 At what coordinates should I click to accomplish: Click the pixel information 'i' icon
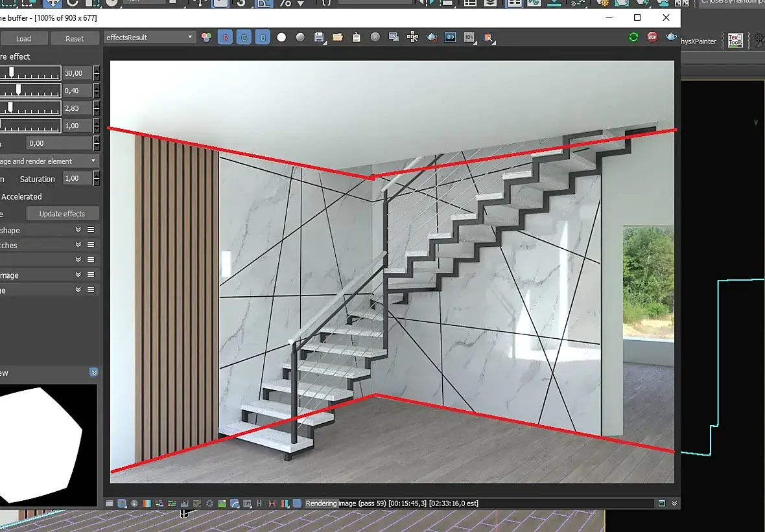point(134,503)
